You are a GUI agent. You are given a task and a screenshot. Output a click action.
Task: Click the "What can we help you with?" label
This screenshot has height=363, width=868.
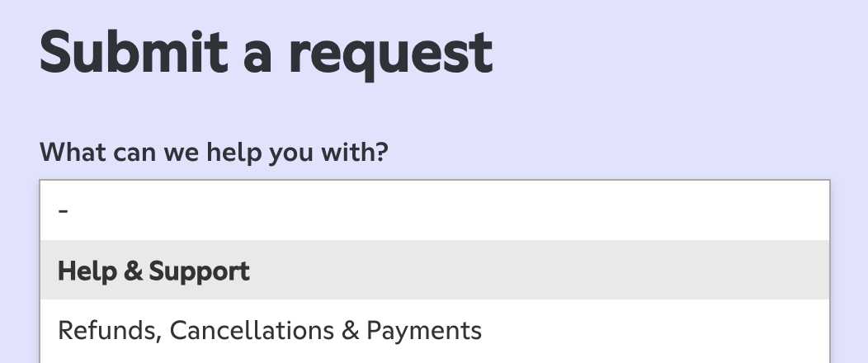pyautogui.click(x=214, y=153)
